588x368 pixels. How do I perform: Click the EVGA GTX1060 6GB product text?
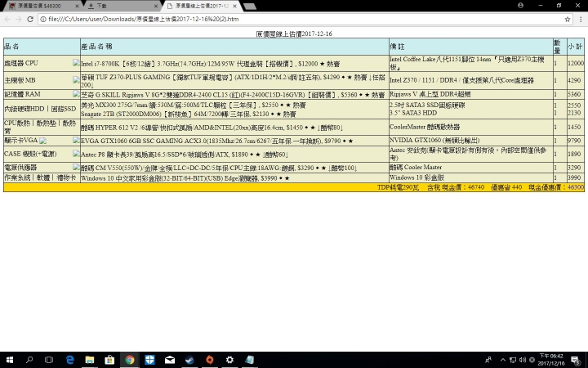click(216, 141)
